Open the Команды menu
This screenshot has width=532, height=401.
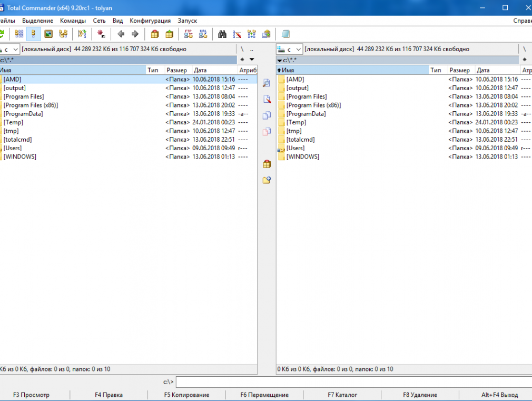point(73,21)
